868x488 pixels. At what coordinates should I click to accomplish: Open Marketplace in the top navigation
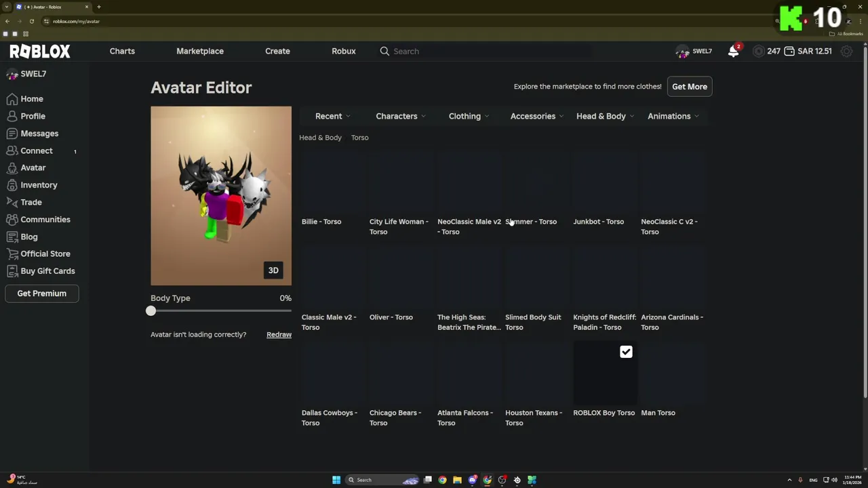coord(200,51)
